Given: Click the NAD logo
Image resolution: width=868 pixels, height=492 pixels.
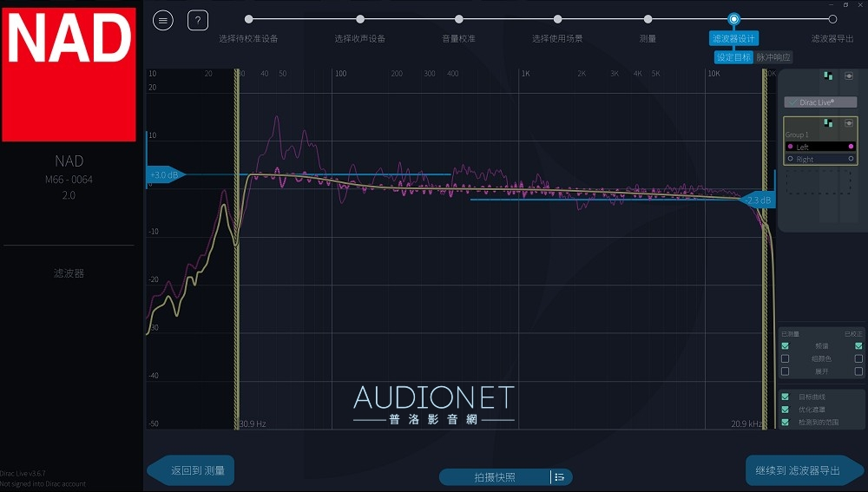Looking at the screenshot, I should (69, 74).
